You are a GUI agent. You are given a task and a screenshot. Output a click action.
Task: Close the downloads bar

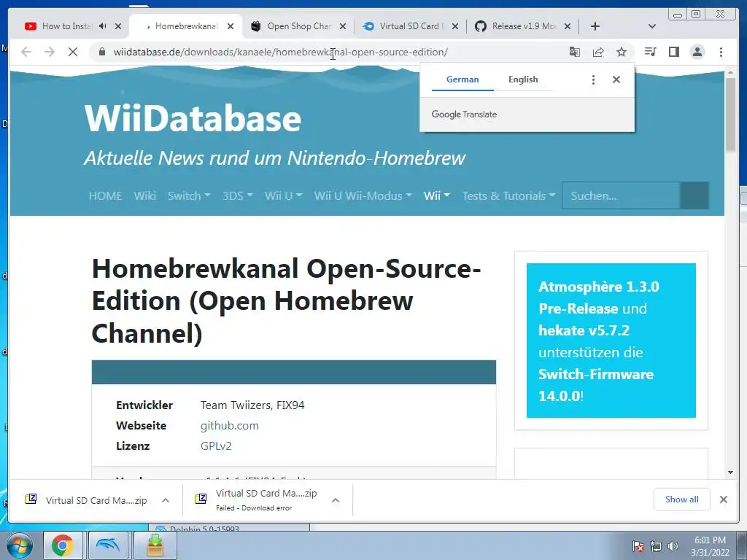click(723, 499)
